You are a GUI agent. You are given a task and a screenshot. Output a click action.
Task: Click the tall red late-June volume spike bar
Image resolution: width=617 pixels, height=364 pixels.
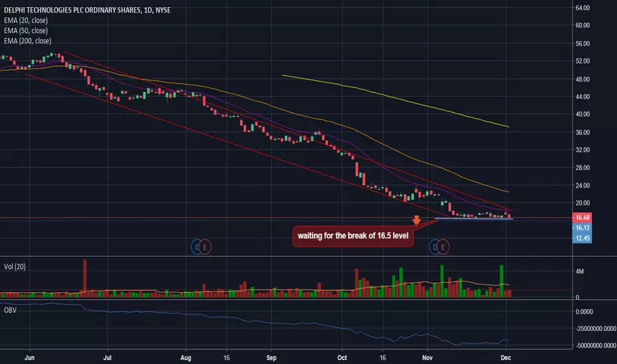tap(85, 278)
